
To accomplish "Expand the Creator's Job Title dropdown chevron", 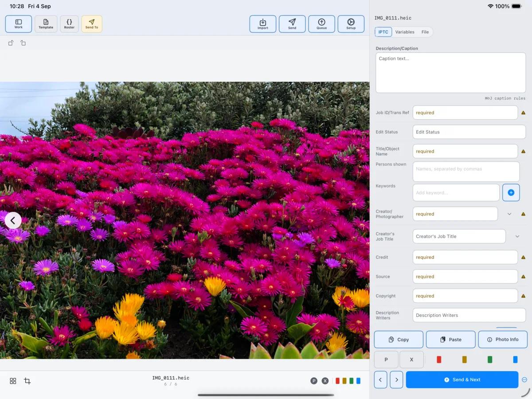I will 517,236.
